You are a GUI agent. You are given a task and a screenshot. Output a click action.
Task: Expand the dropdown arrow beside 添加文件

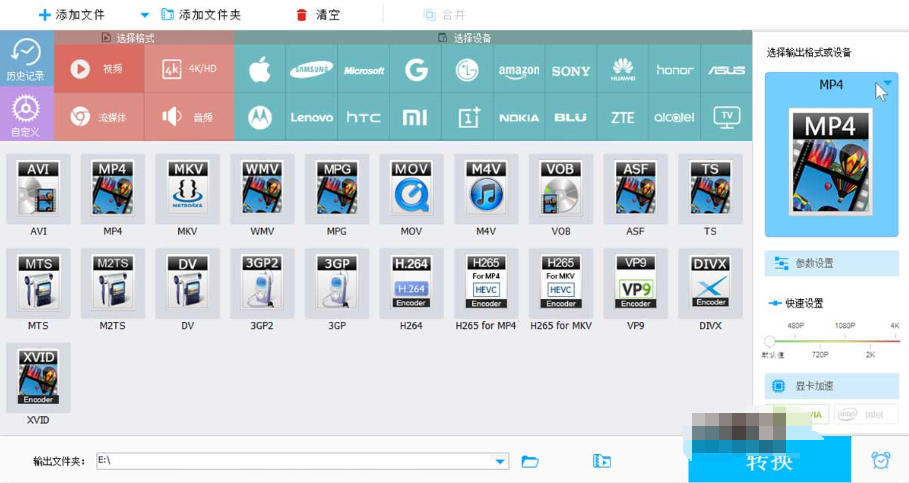(x=145, y=15)
